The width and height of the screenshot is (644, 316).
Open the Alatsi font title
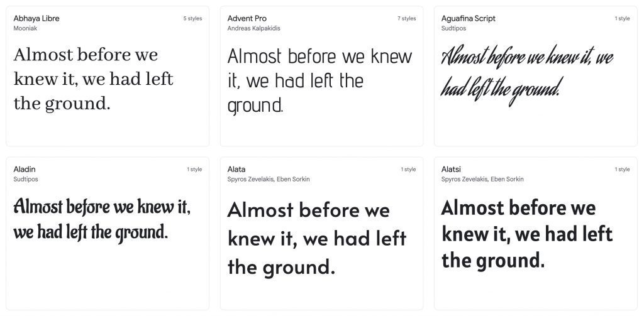pos(450,169)
